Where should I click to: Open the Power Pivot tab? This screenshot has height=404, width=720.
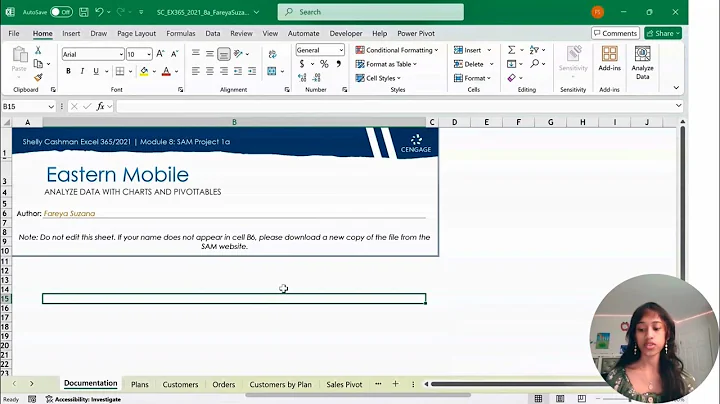[416, 34]
